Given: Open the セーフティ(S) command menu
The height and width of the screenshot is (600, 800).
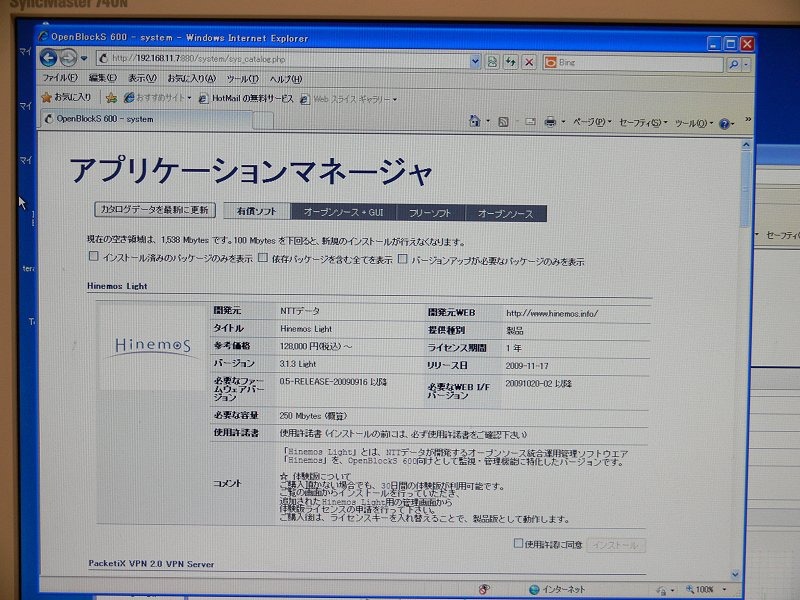Looking at the screenshot, I should 643,123.
